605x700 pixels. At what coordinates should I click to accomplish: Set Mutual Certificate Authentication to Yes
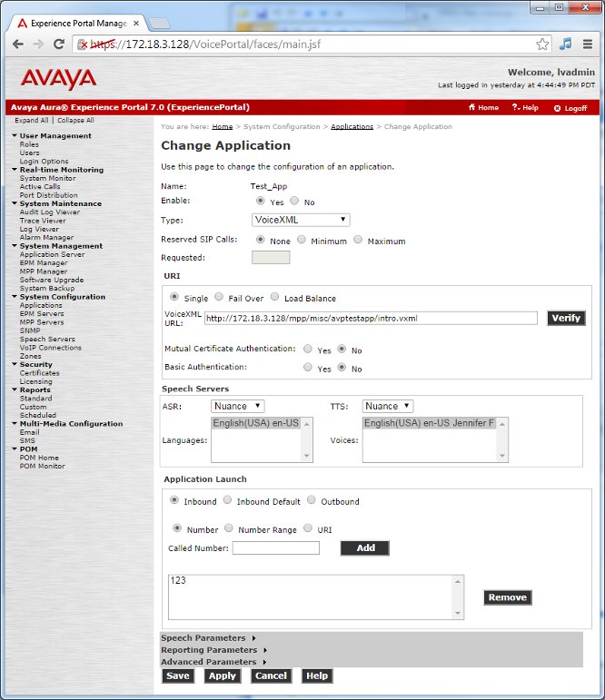click(308, 349)
